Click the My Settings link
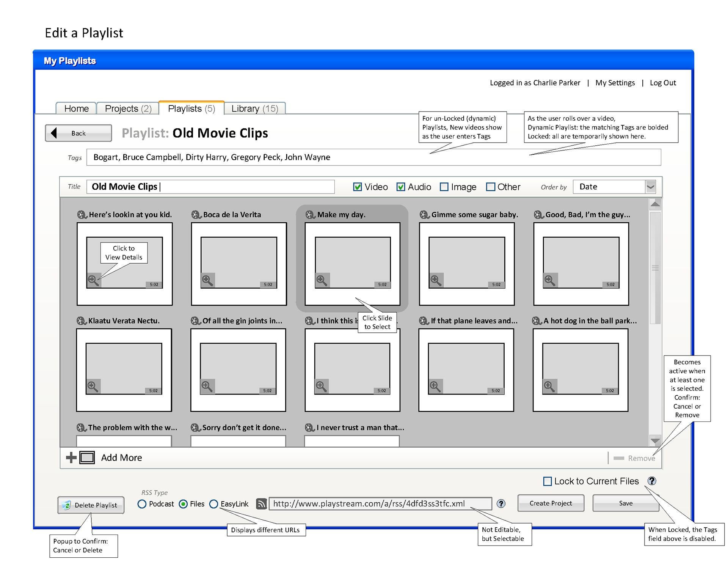The width and height of the screenshot is (728, 563). coord(615,83)
